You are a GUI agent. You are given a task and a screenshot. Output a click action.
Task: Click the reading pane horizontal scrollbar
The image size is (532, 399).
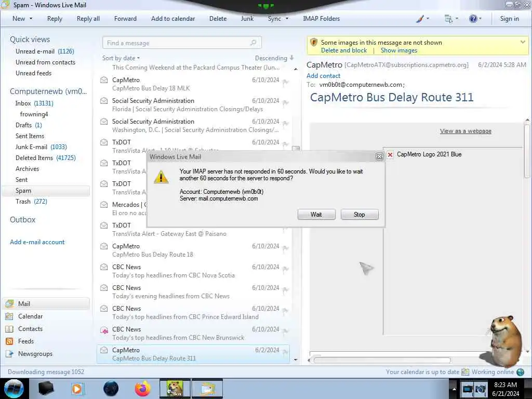coord(382,361)
